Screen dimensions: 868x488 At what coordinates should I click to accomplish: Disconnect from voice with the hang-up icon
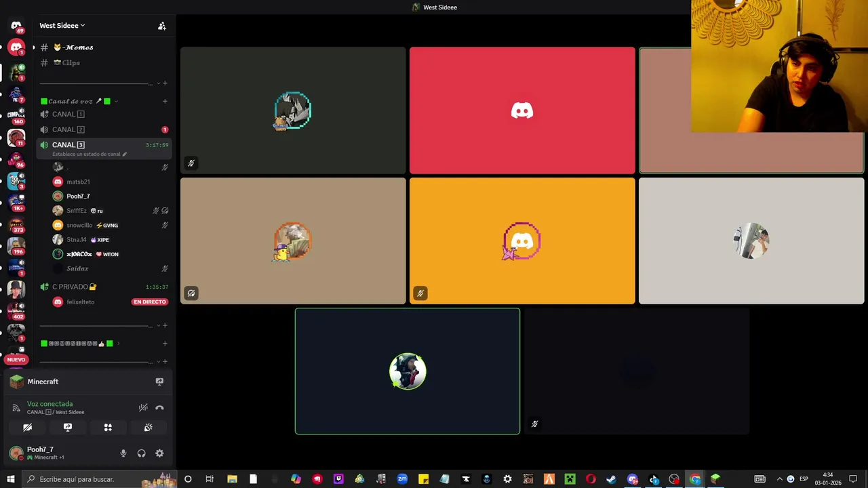tap(159, 407)
